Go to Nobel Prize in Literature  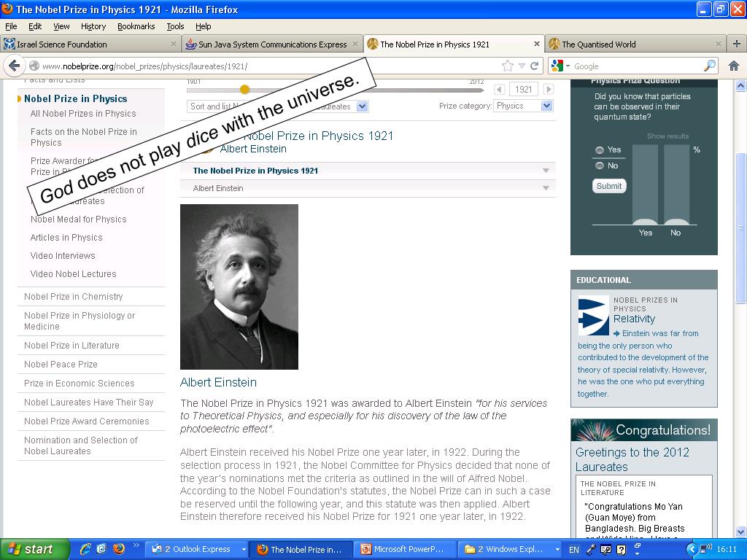[x=71, y=345]
